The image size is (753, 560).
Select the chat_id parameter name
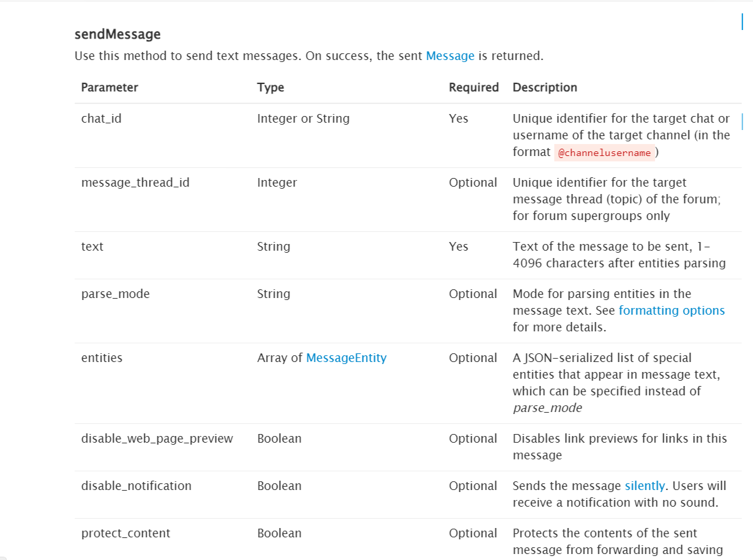pos(101,119)
